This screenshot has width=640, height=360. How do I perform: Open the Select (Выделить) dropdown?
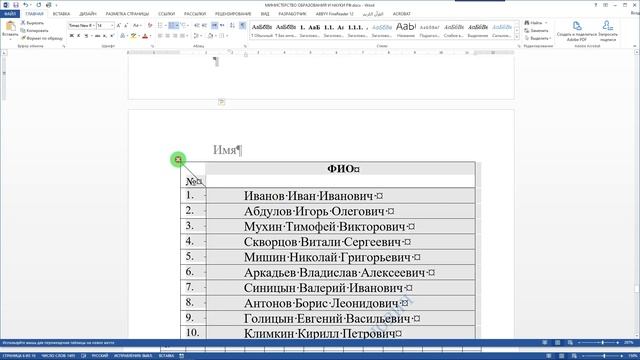pos(538,38)
